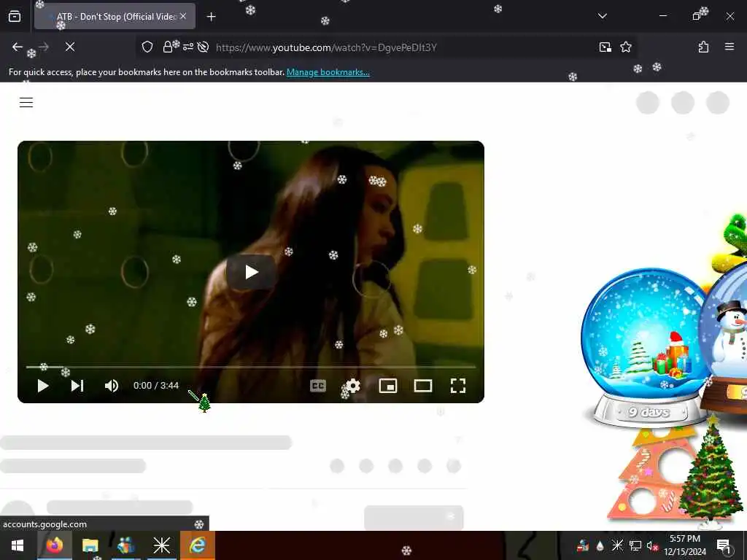This screenshot has height=560, width=747.
Task: Click the decorated Christmas tree widget
Action: pos(711,472)
